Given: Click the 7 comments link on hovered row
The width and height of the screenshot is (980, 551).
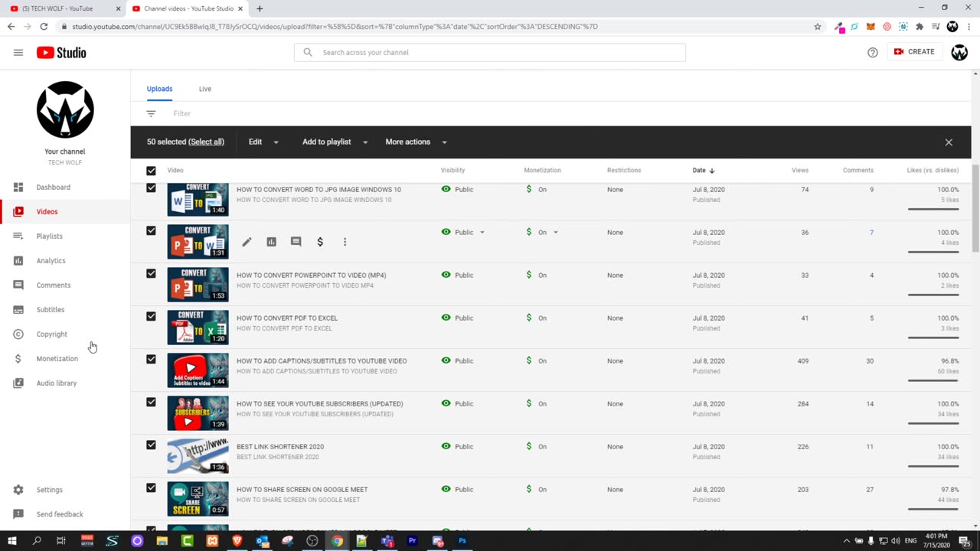Looking at the screenshot, I should [x=871, y=232].
